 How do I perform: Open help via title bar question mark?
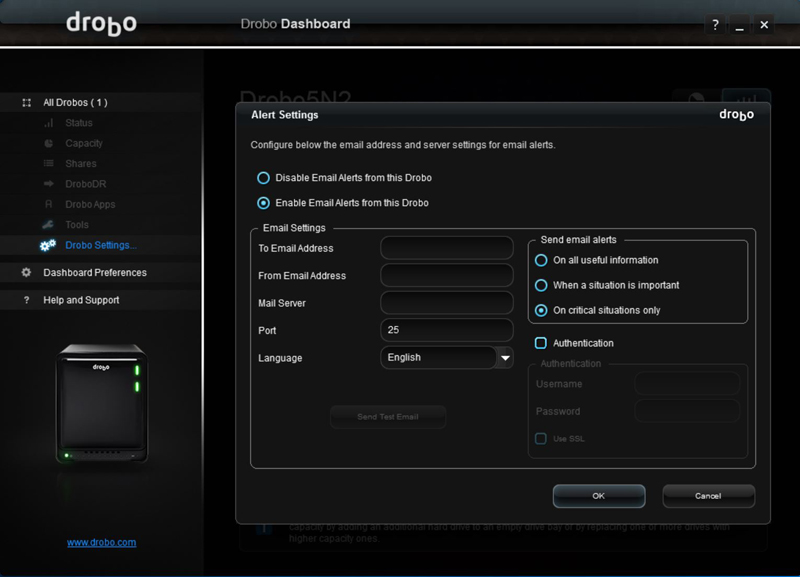(715, 25)
